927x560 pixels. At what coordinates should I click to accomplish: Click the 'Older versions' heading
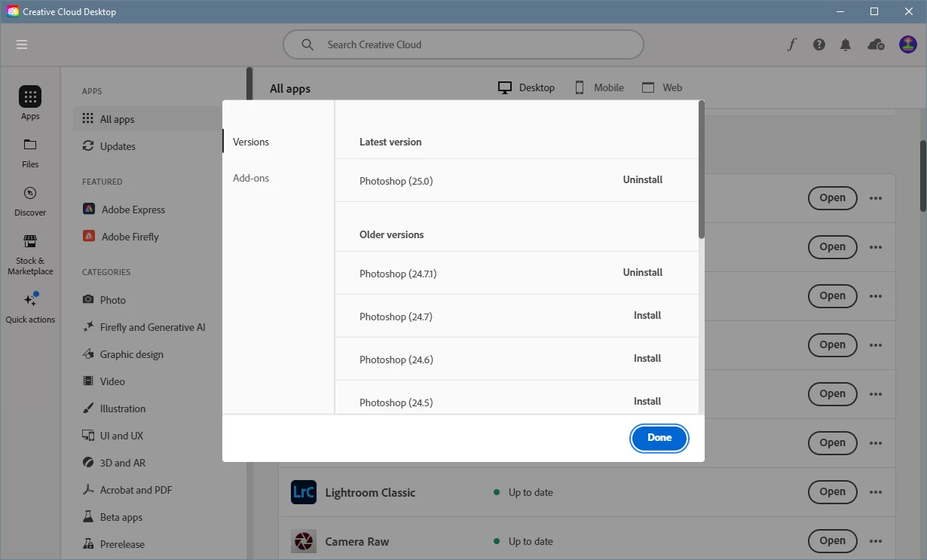click(392, 234)
